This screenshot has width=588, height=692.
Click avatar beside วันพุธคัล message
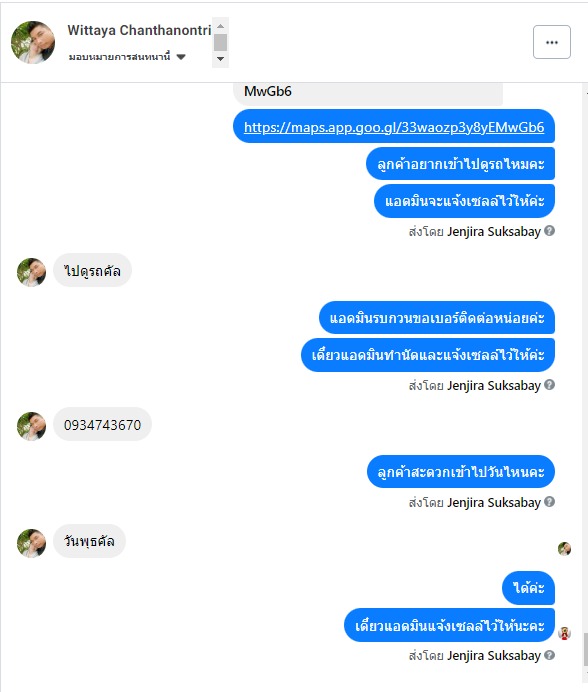point(31,543)
